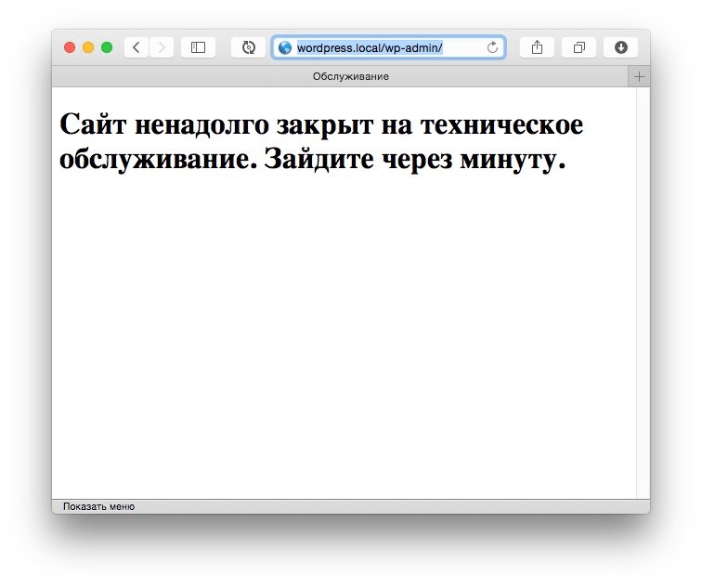
Task: Toggle the Safari sidebar
Action: (x=198, y=47)
